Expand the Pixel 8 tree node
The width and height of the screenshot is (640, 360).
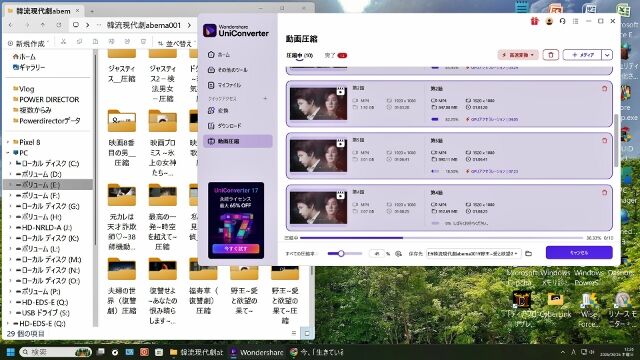click(8, 142)
